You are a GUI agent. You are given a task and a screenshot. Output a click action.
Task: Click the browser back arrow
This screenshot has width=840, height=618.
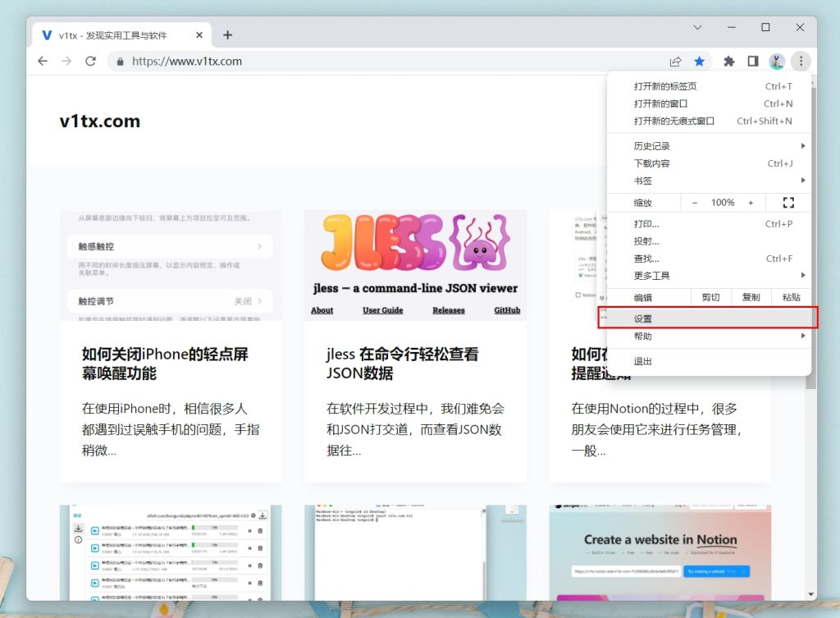click(x=43, y=61)
